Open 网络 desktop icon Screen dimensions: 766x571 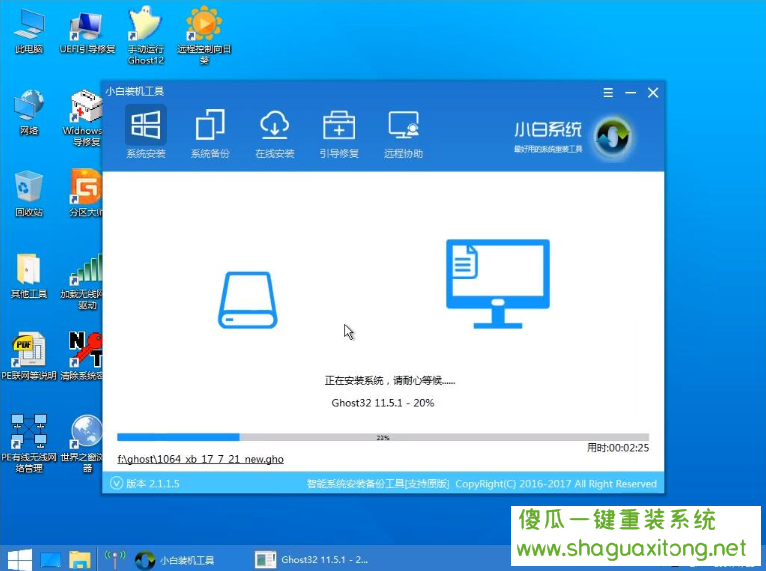[x=29, y=113]
